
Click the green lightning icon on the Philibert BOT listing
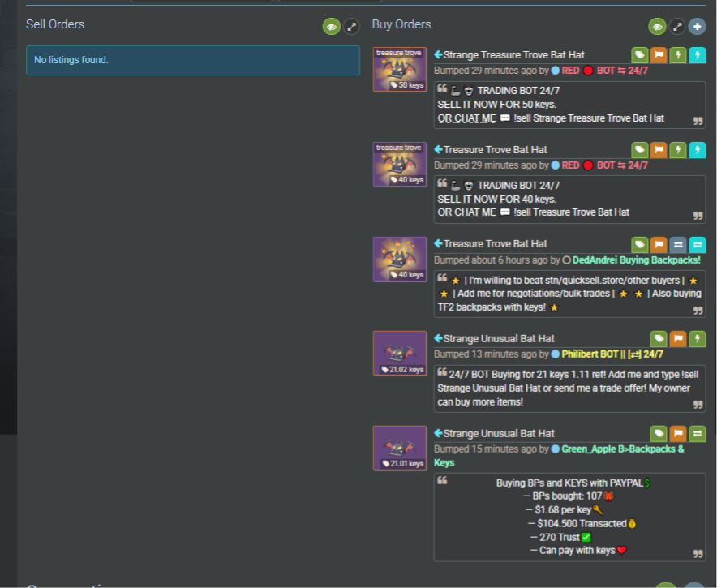[698, 339]
